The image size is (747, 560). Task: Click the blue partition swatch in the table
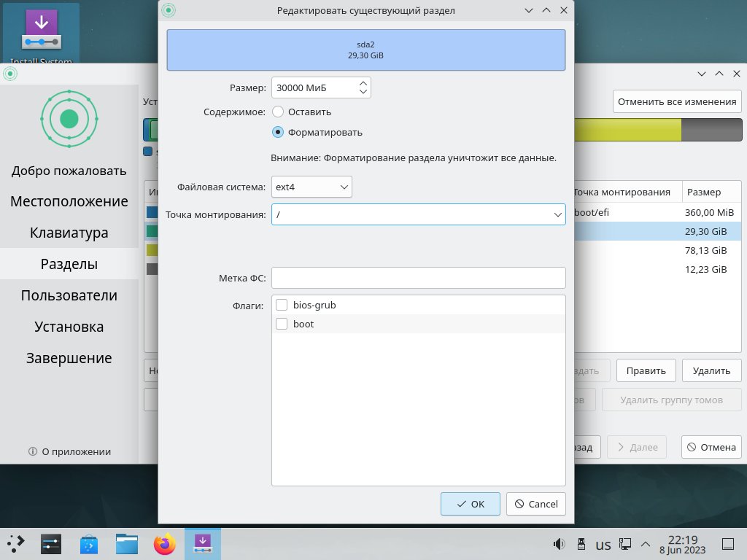(x=152, y=212)
